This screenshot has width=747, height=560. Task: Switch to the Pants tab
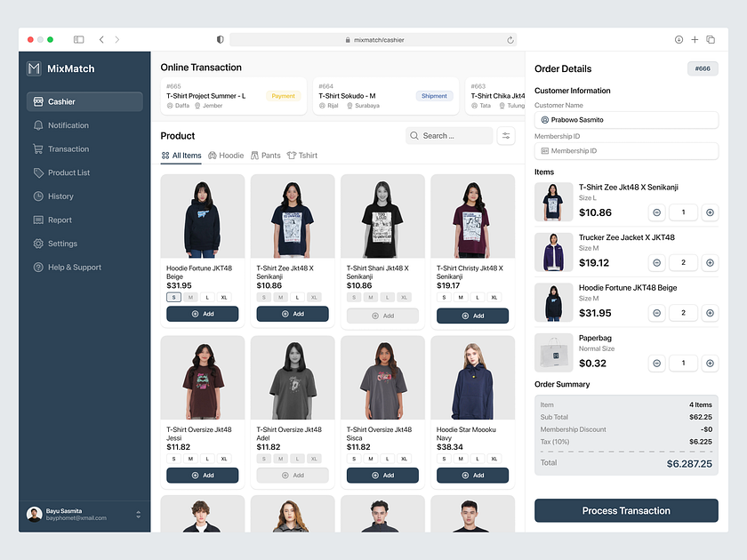265,156
